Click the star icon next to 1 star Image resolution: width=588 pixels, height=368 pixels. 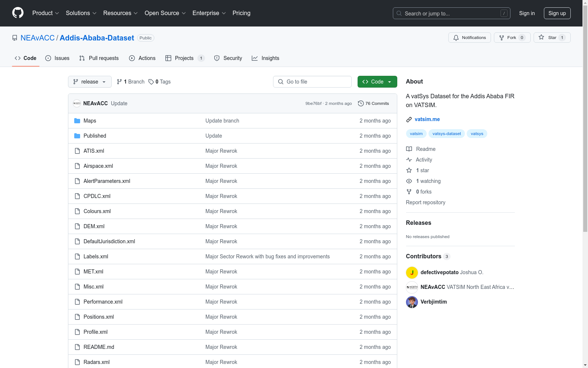pyautogui.click(x=409, y=170)
